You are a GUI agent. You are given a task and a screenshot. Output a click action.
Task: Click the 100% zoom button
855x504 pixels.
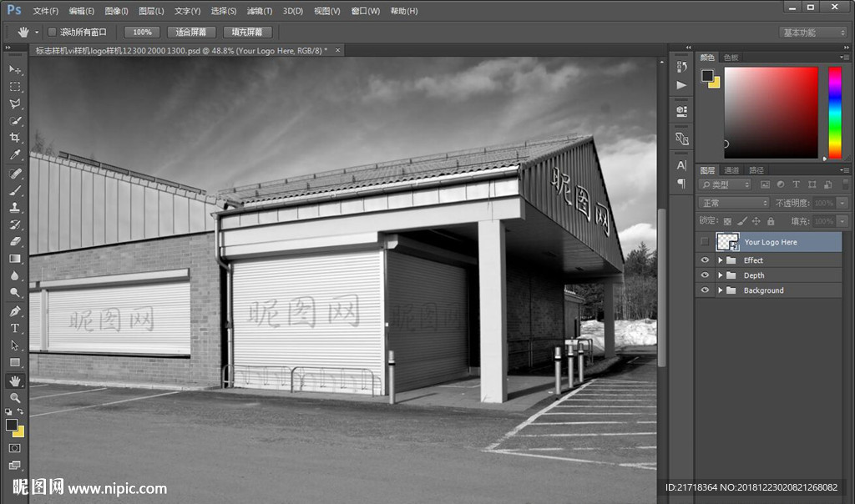point(142,33)
